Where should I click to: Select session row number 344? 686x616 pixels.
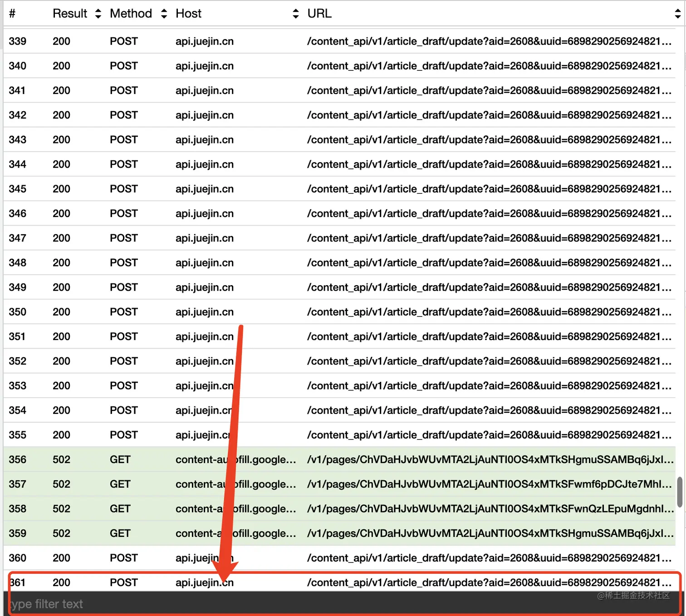click(339, 164)
